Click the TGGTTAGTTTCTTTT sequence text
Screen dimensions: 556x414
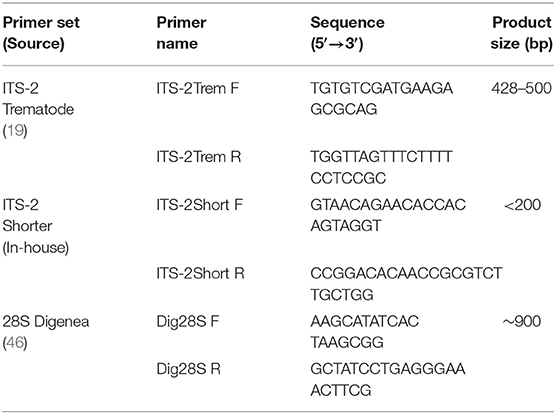click(381, 157)
